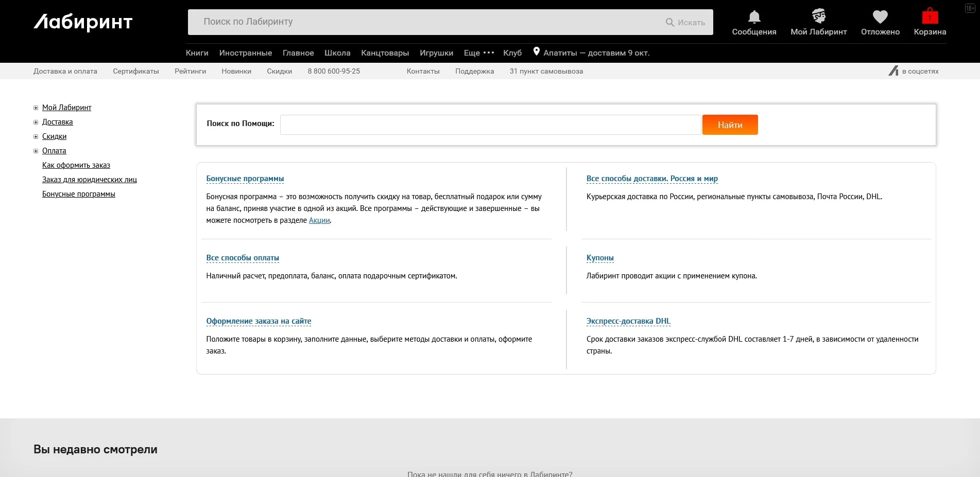Expand the Доставка tree node
980x477 pixels.
click(x=36, y=122)
